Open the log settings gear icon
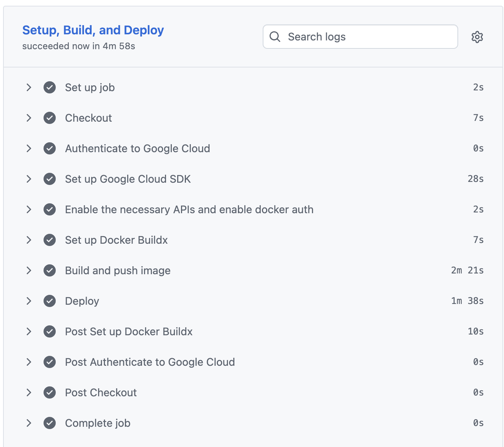The image size is (504, 447). 477,37
